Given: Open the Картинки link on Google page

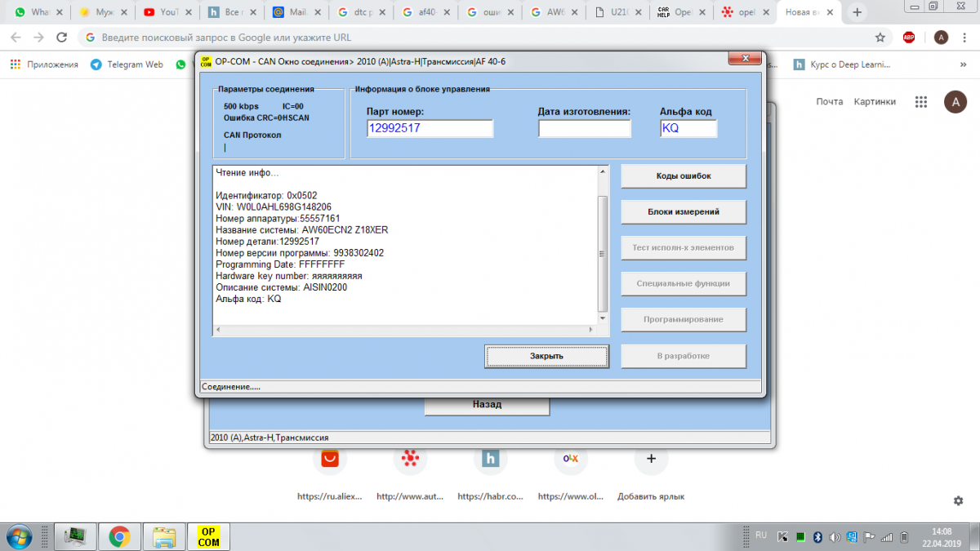Looking at the screenshot, I should [x=875, y=101].
